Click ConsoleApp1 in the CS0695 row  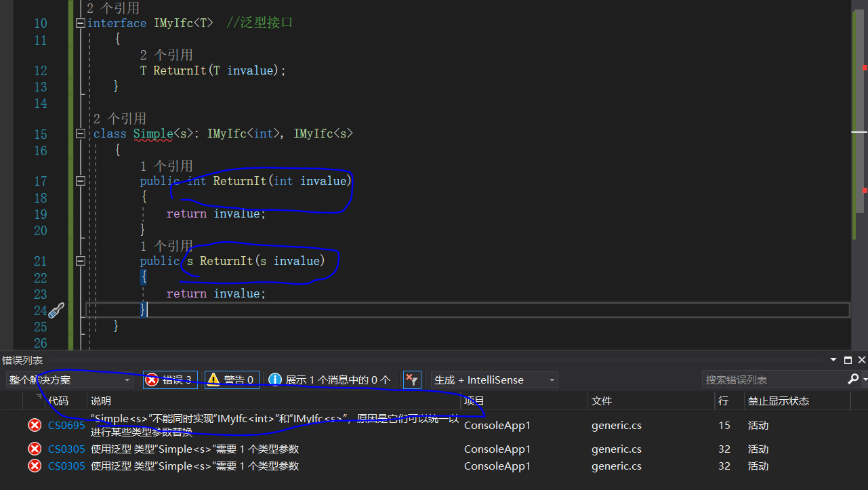497,426
